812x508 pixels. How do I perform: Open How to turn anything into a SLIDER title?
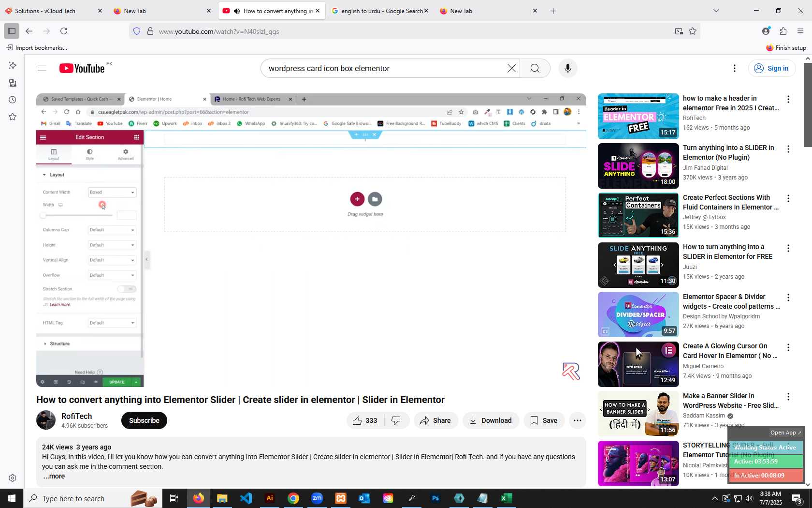[727, 252]
